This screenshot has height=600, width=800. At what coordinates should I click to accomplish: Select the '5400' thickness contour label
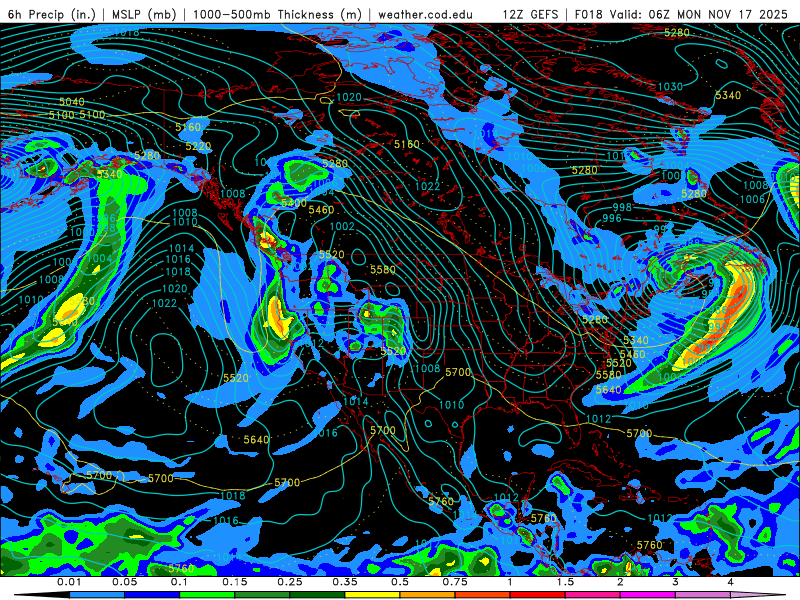[x=294, y=203]
